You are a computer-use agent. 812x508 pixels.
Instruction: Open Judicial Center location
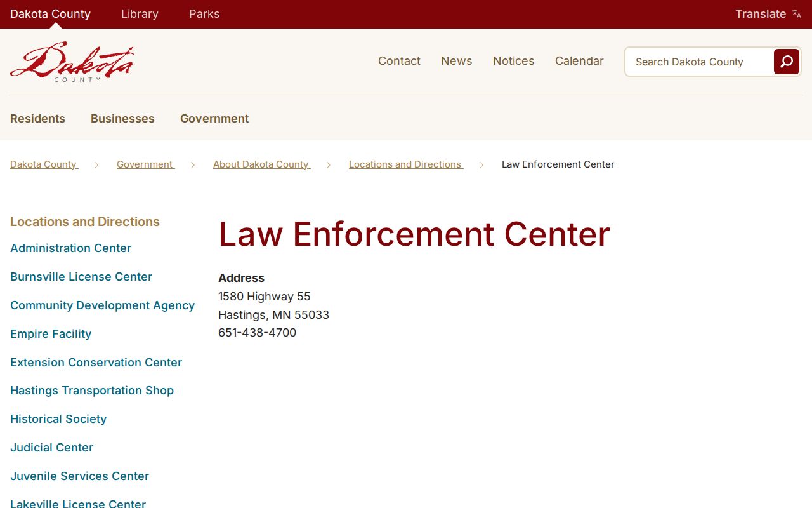tap(51, 448)
